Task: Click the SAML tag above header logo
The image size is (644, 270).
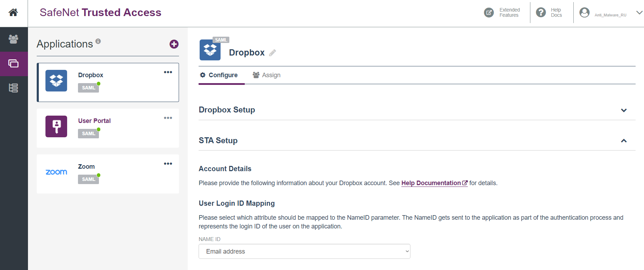Action: [221, 40]
